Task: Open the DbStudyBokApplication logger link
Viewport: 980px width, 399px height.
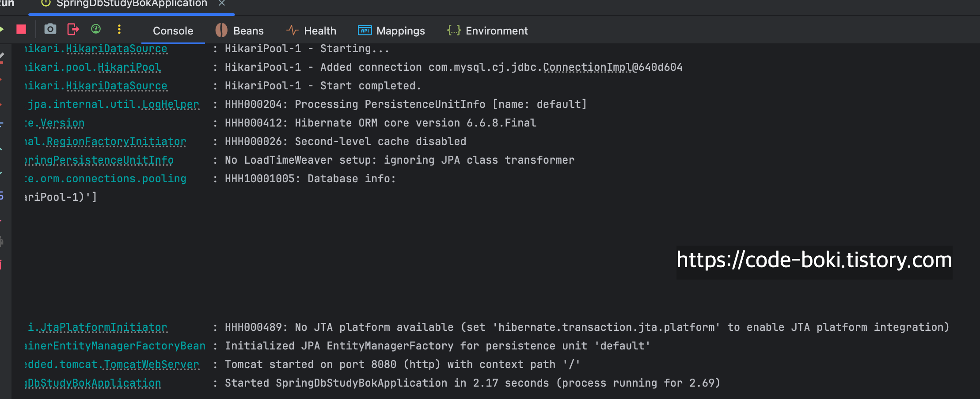Action: [93, 383]
